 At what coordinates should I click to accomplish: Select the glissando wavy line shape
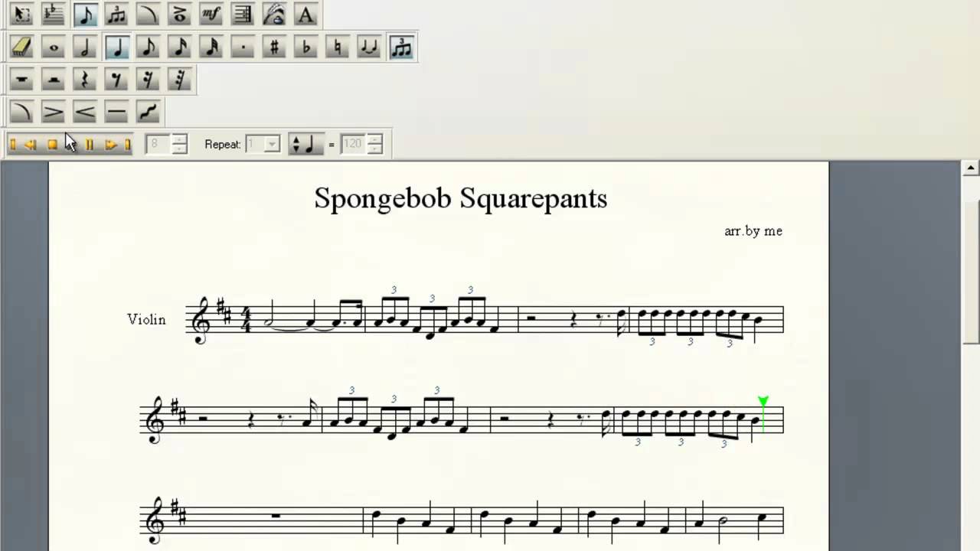pos(148,112)
